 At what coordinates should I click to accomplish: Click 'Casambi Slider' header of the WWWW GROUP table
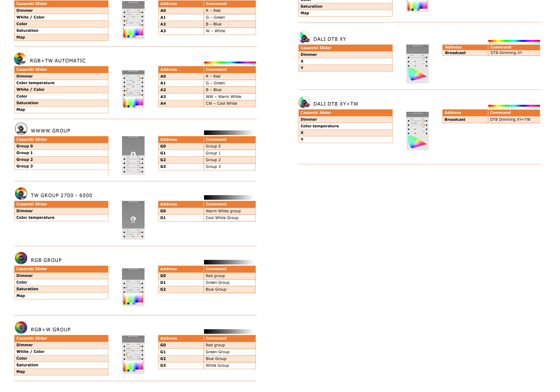point(61,140)
